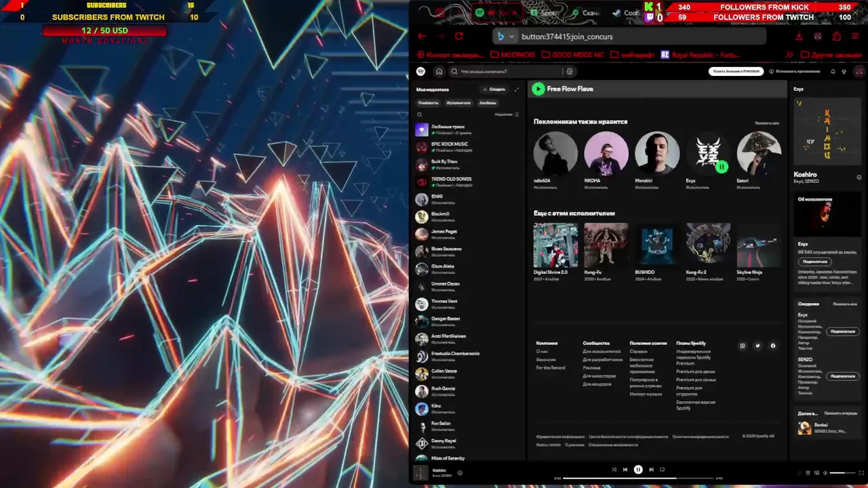The image size is (868, 488).
Task: Filter library by Playlists
Action: tap(428, 103)
